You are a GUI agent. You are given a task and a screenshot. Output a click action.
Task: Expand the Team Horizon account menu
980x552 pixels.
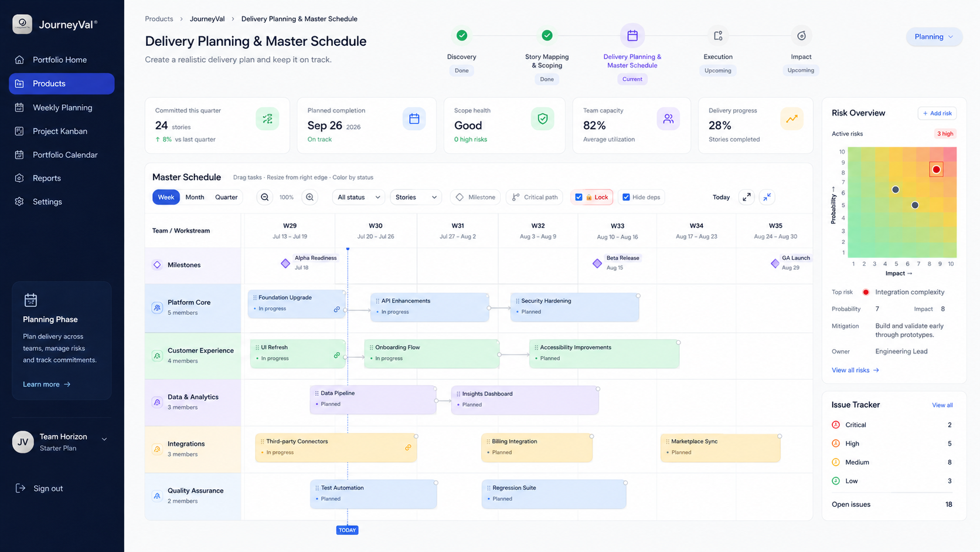coord(104,439)
